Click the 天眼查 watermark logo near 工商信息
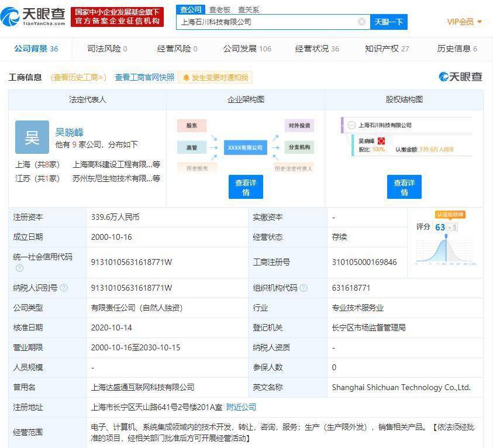This screenshot has height=448, width=493. 461,76
